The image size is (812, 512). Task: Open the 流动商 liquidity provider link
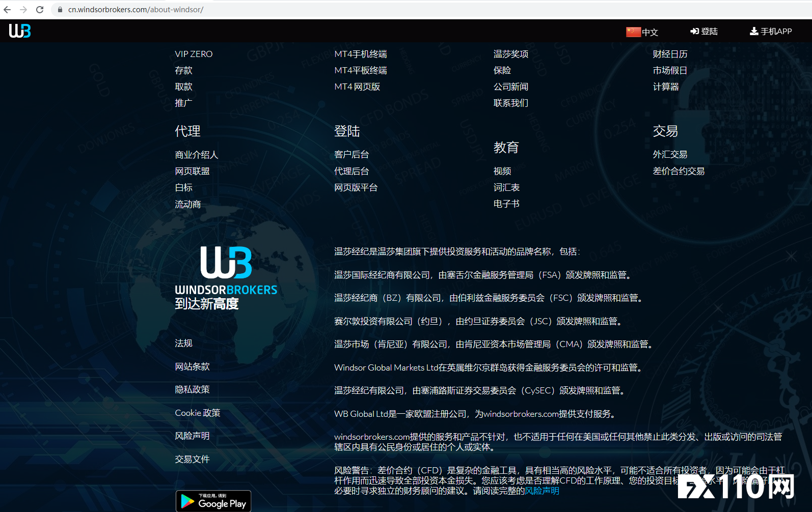pyautogui.click(x=188, y=204)
